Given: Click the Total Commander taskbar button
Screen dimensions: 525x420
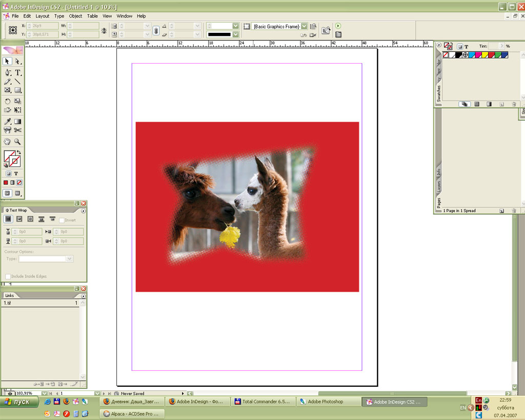Looking at the screenshot, I should tap(264, 402).
